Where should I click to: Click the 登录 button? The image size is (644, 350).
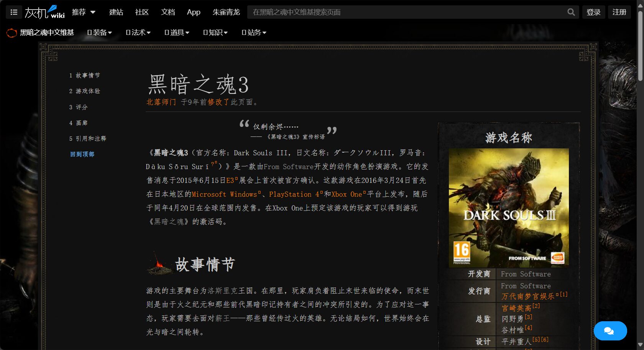point(593,12)
